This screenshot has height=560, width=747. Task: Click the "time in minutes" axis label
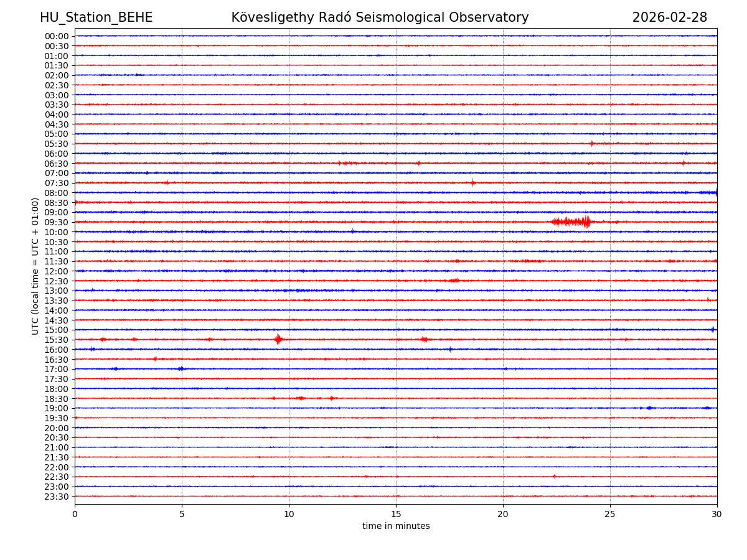click(x=396, y=526)
